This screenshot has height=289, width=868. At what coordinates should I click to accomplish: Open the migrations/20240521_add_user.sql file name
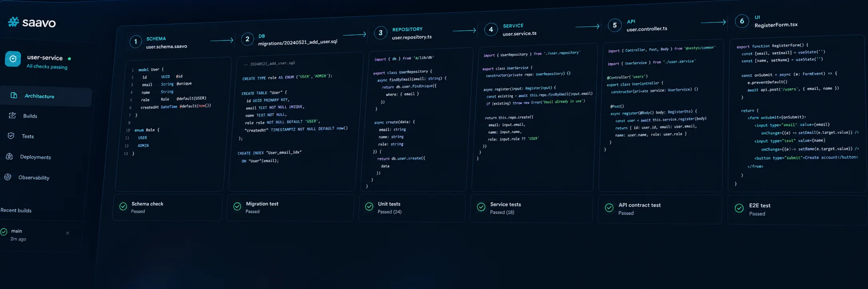coord(298,42)
